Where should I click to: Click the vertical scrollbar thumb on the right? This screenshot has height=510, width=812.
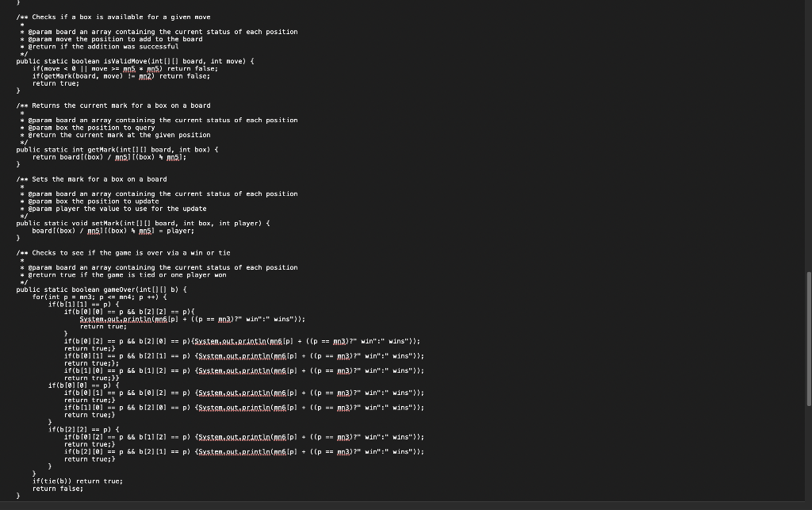(x=809, y=339)
